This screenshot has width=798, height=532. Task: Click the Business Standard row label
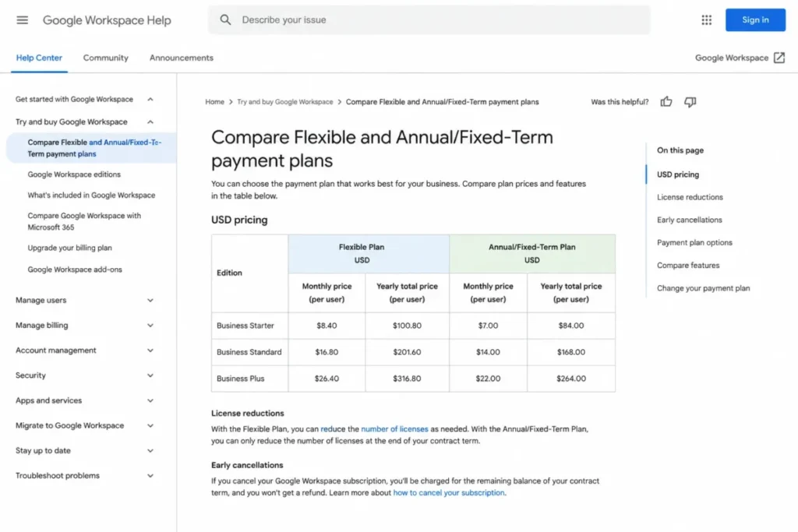249,352
